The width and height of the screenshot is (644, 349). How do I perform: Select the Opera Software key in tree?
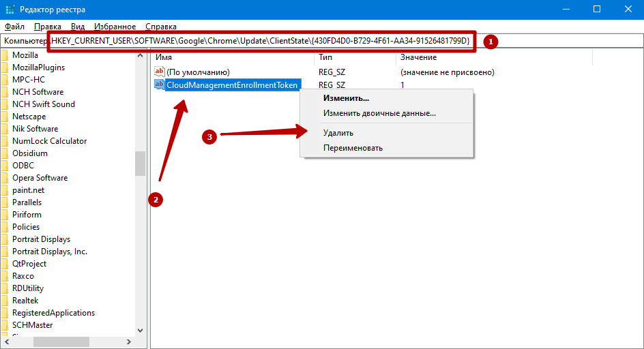point(40,178)
